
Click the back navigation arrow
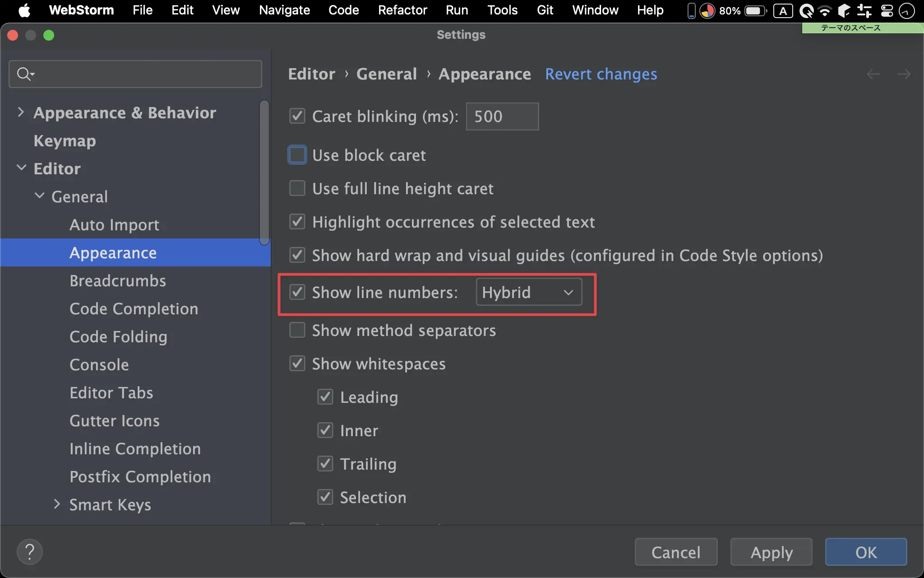click(x=873, y=74)
